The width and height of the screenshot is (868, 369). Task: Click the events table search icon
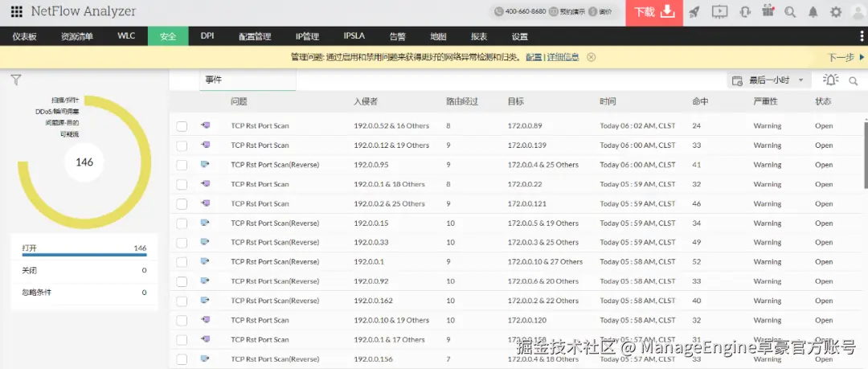[x=854, y=81]
